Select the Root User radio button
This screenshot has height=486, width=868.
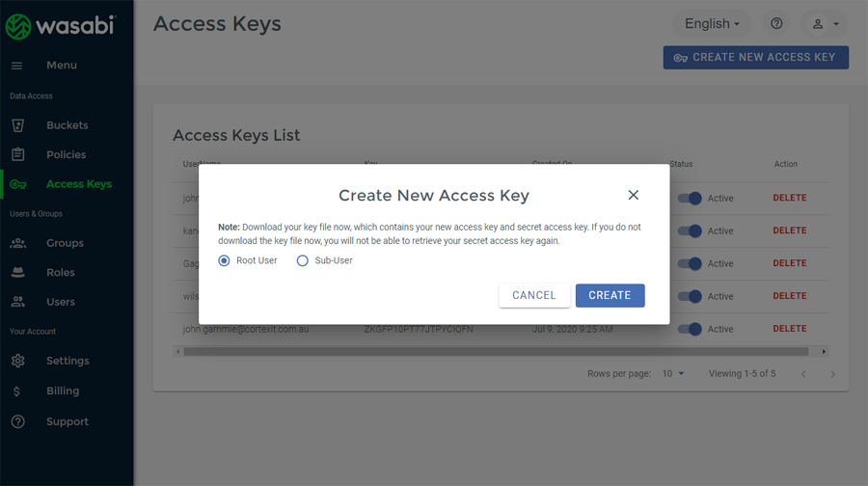coord(225,260)
